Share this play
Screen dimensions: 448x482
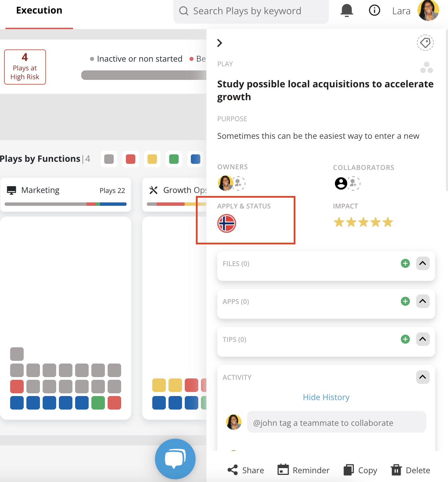tap(246, 470)
